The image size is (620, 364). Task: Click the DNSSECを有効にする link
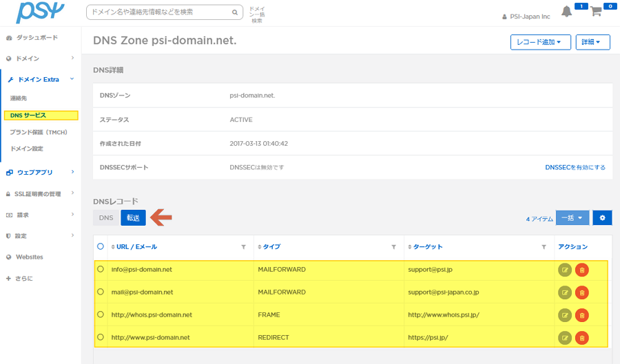pos(575,167)
